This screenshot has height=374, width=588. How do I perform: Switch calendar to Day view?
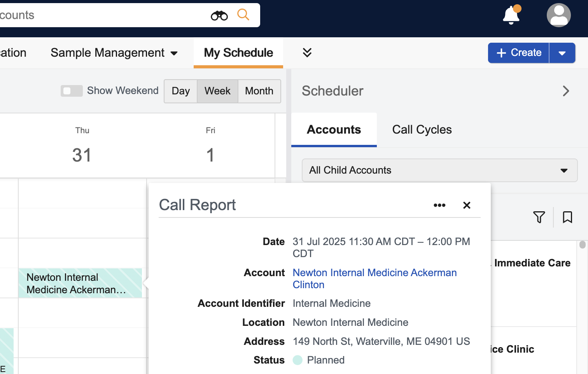(x=181, y=91)
